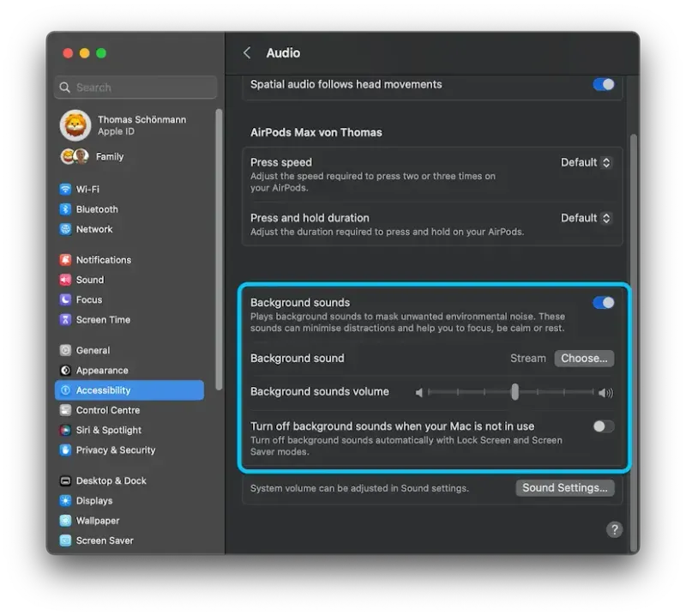Open Sound Settings... button
Image resolution: width=686 pixels, height=616 pixels.
[x=565, y=487]
